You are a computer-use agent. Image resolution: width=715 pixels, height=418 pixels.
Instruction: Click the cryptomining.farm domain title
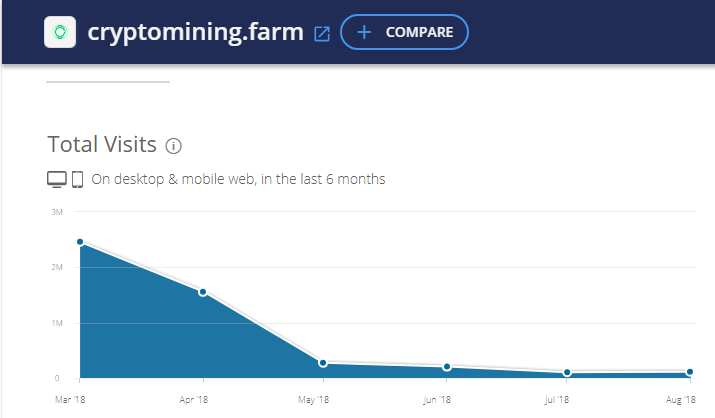pyautogui.click(x=195, y=32)
